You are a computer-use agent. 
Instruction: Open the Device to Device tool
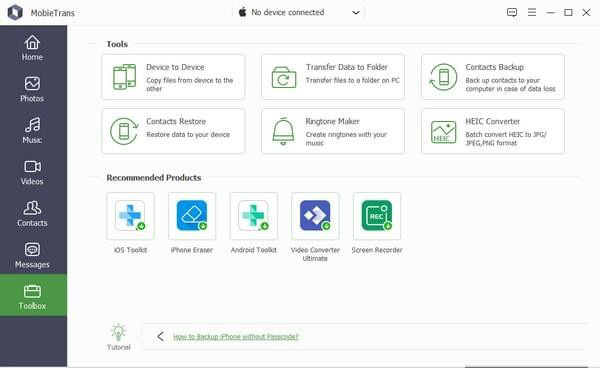[x=173, y=77]
